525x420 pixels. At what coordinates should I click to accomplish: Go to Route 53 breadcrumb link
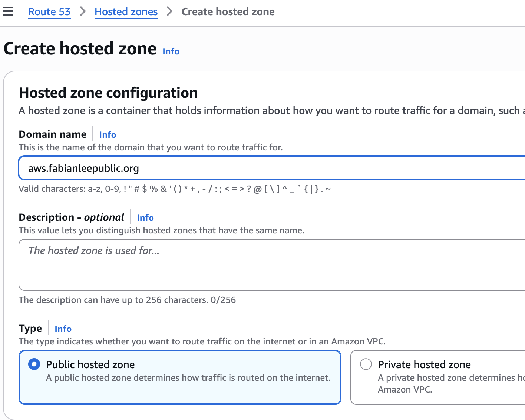point(49,11)
